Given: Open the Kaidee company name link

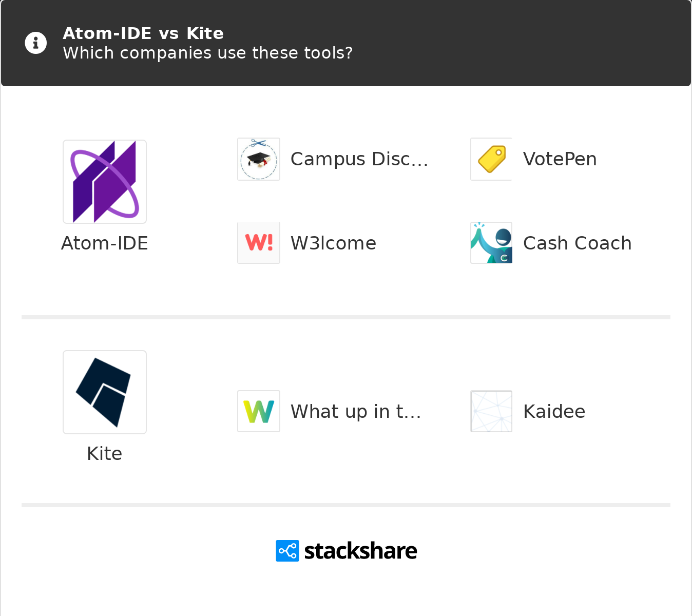Looking at the screenshot, I should [x=554, y=412].
